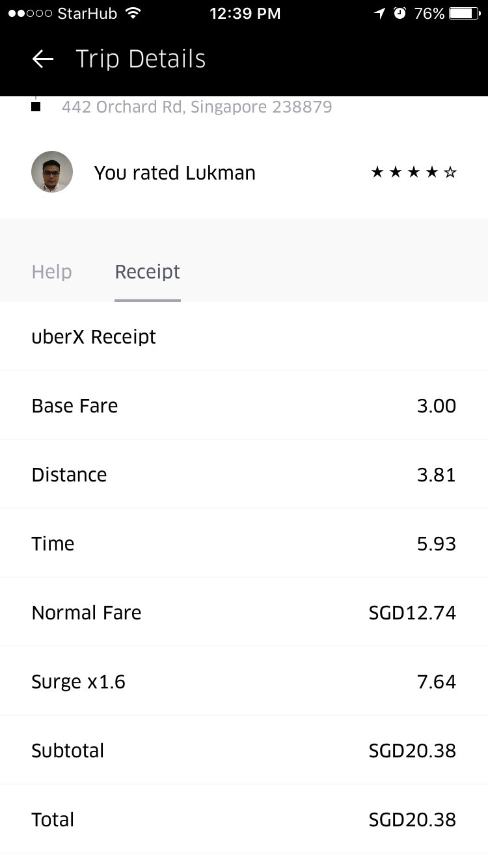Select the Receipt tab

[x=147, y=272]
